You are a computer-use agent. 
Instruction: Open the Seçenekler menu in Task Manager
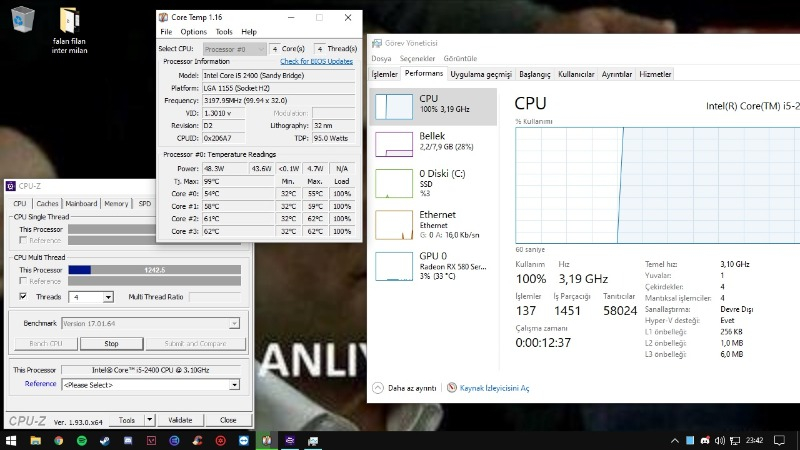(x=417, y=59)
